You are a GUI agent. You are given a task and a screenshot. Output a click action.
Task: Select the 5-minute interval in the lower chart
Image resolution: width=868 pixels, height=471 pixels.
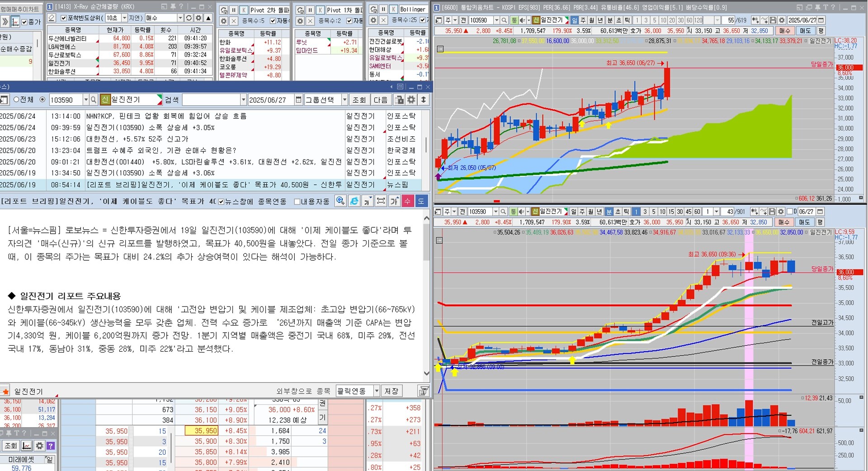[654, 212]
